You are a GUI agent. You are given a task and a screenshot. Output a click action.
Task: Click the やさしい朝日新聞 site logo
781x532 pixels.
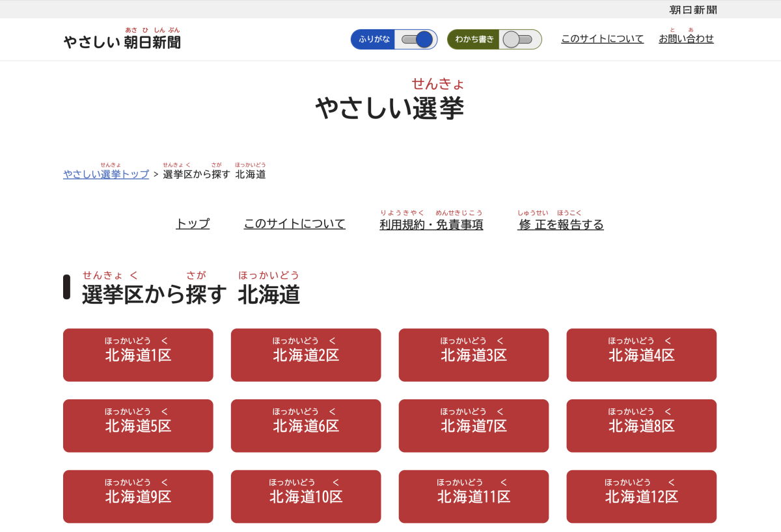pyautogui.click(x=121, y=40)
